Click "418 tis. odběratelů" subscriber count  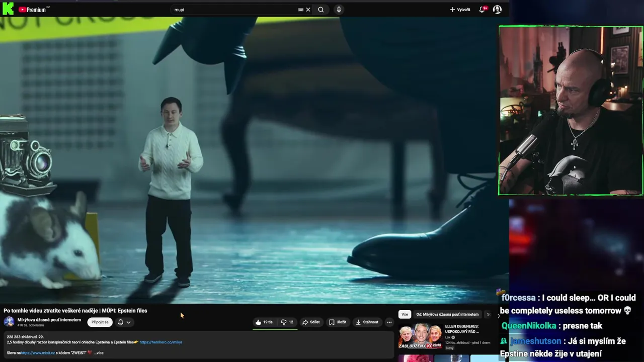tap(31, 325)
